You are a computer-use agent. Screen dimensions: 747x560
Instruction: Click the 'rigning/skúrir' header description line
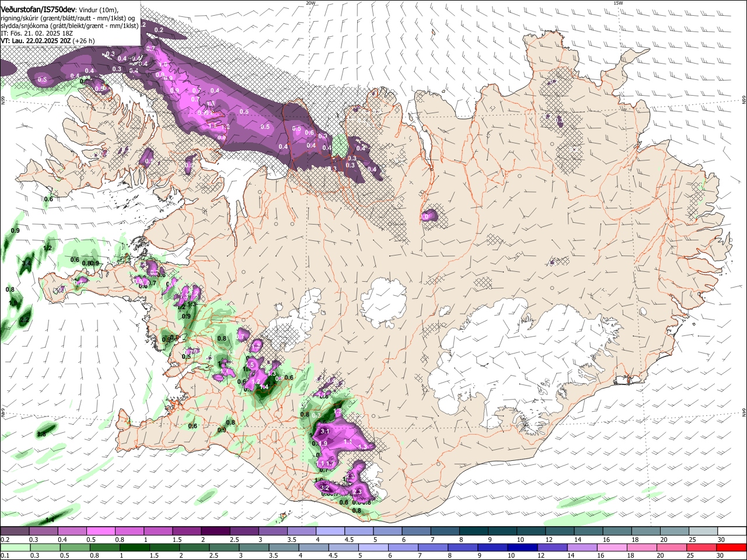point(68,18)
